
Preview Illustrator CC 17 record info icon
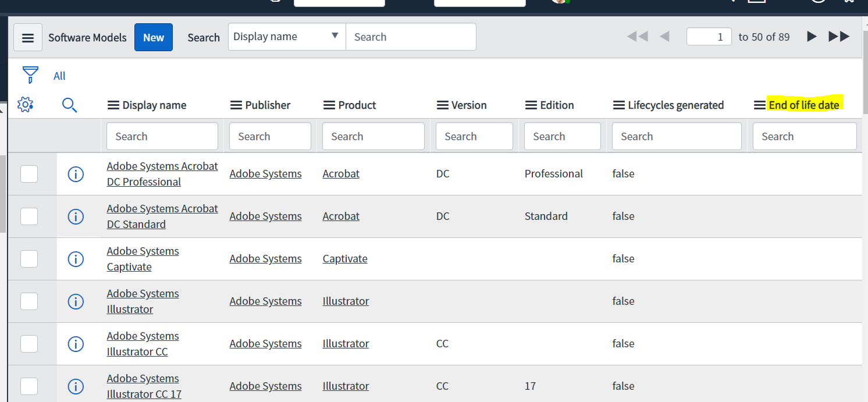[76, 386]
